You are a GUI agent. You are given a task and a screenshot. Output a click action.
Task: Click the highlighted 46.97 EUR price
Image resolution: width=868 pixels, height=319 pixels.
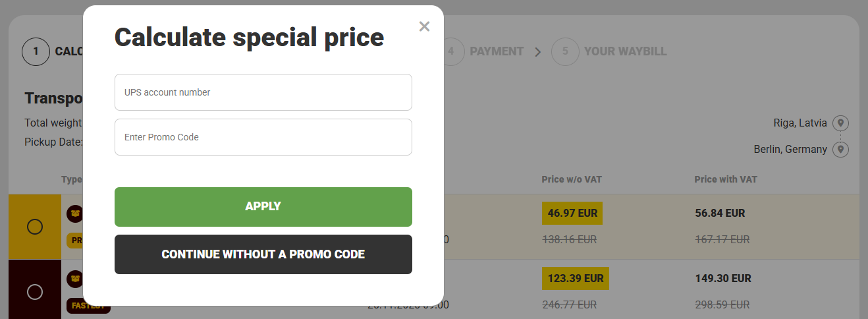[x=572, y=214]
